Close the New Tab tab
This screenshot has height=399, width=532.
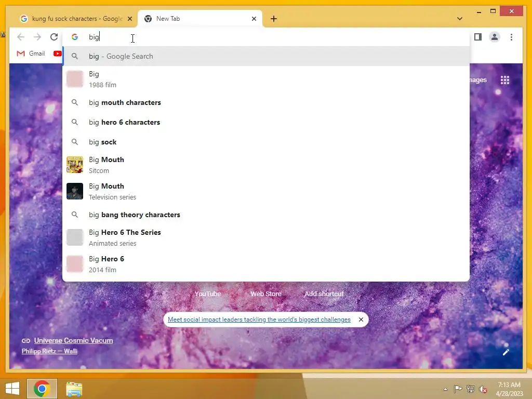(x=254, y=19)
